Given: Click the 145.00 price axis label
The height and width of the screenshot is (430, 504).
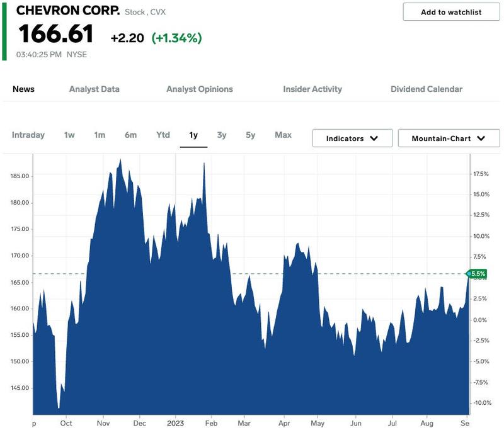Looking at the screenshot, I should click(x=20, y=388).
